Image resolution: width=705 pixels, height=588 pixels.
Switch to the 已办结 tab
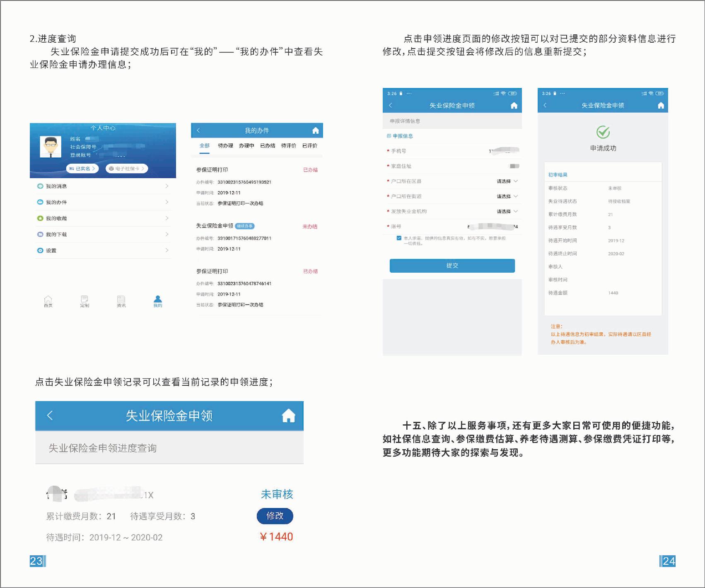pyautogui.click(x=268, y=146)
